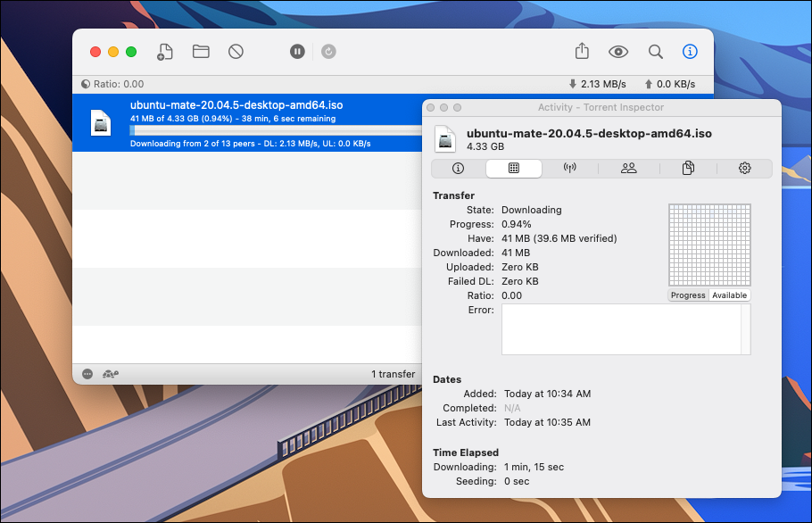This screenshot has width=812, height=523.
Task: Open the Share toolbar button
Action: pos(582,52)
